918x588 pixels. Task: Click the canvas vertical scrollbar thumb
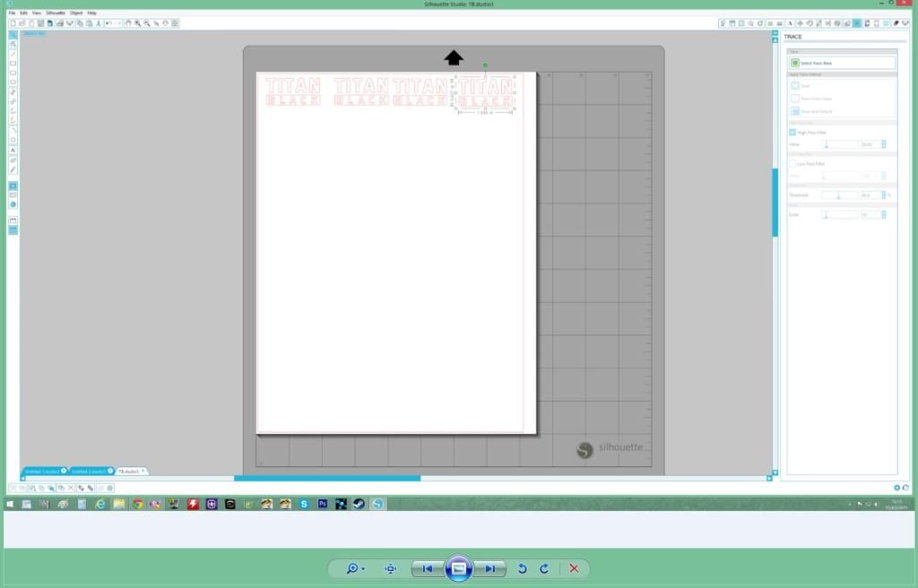pos(775,203)
